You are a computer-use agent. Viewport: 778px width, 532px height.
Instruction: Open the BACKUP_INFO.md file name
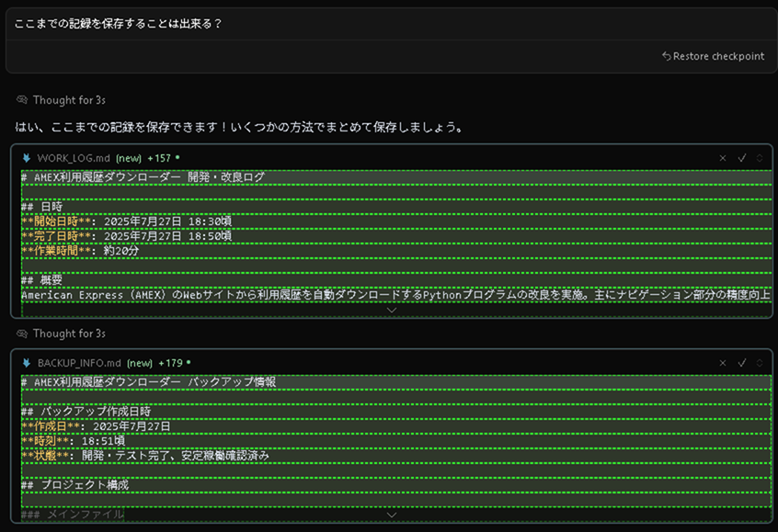click(79, 363)
